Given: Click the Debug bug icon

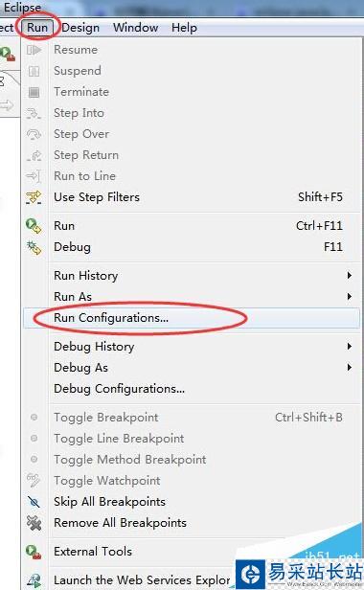Looking at the screenshot, I should pos(34,247).
